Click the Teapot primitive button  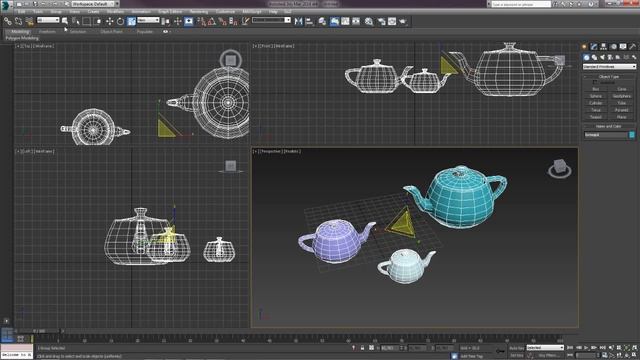pyautogui.click(x=596, y=117)
